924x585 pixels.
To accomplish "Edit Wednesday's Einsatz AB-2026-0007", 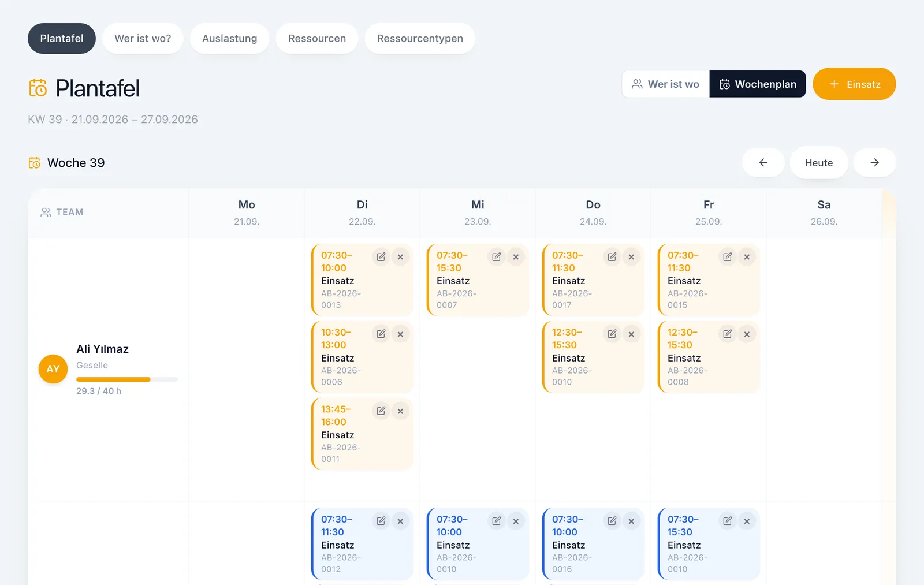I will (x=497, y=257).
